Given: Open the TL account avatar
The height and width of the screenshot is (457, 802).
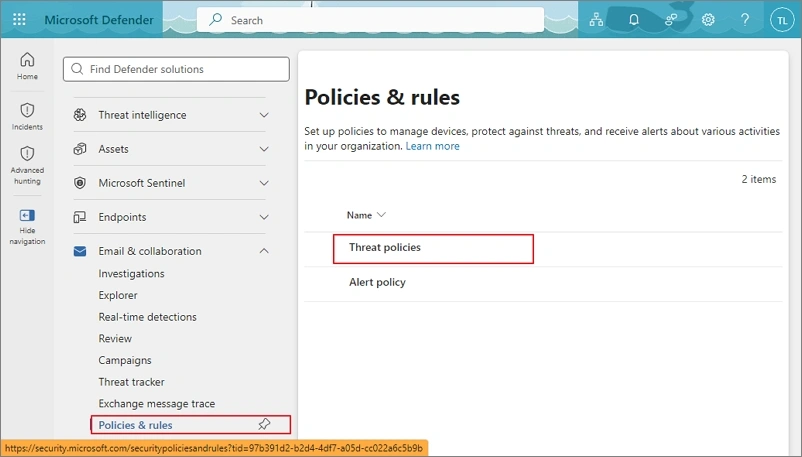Looking at the screenshot, I should [782, 20].
